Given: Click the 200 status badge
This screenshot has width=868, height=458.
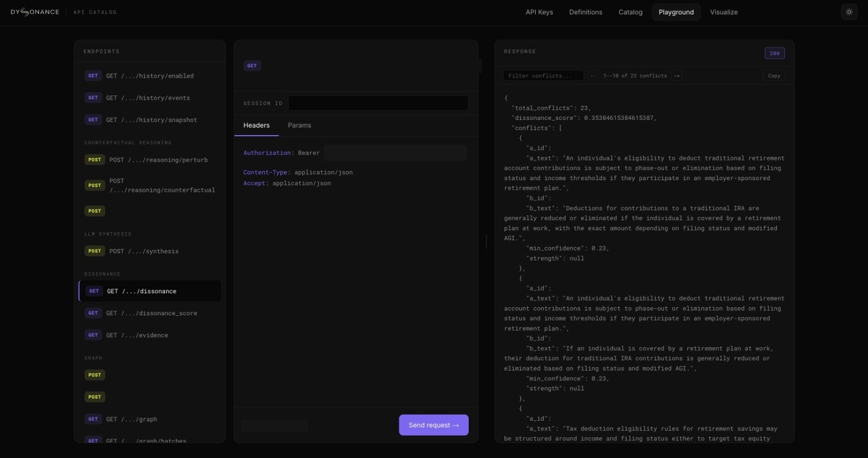Looking at the screenshot, I should [x=774, y=53].
